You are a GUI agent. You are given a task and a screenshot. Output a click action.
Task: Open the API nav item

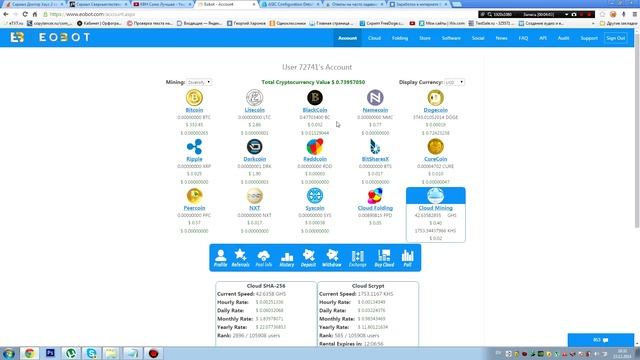pos(543,38)
